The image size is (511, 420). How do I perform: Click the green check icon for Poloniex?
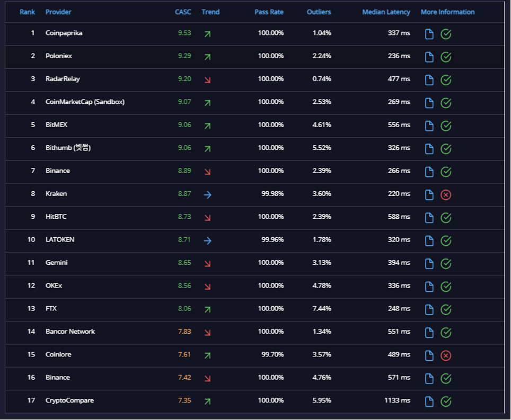click(x=446, y=57)
